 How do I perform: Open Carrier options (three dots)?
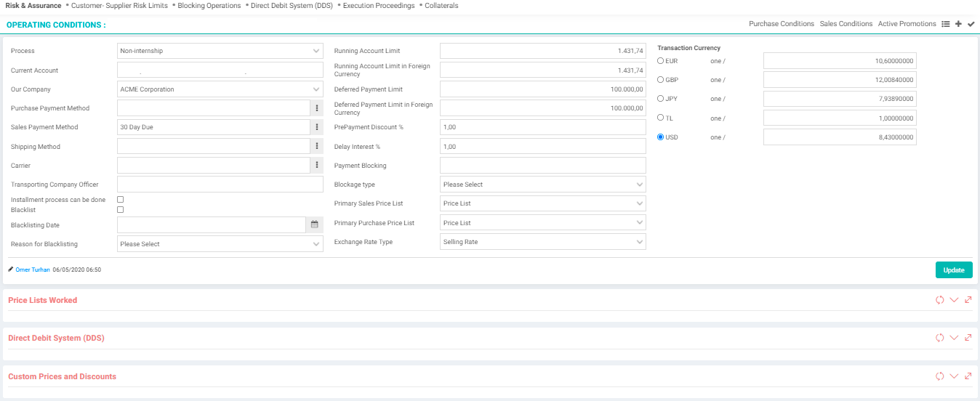pos(317,166)
